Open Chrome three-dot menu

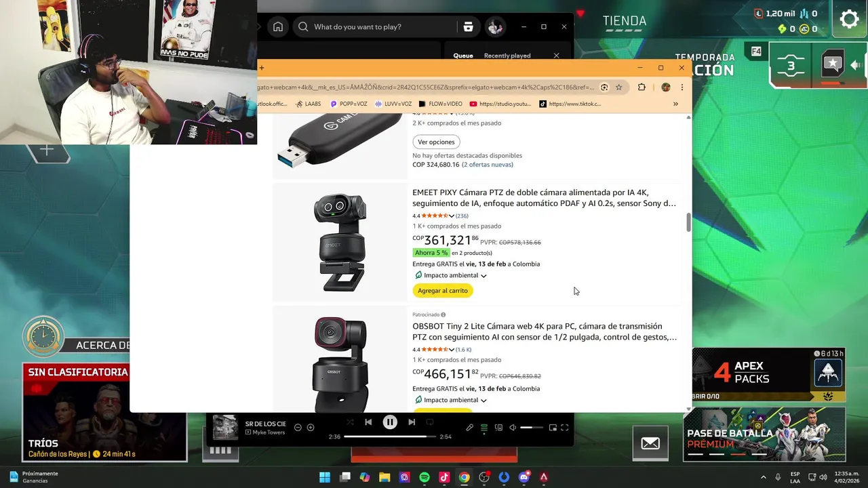click(682, 87)
